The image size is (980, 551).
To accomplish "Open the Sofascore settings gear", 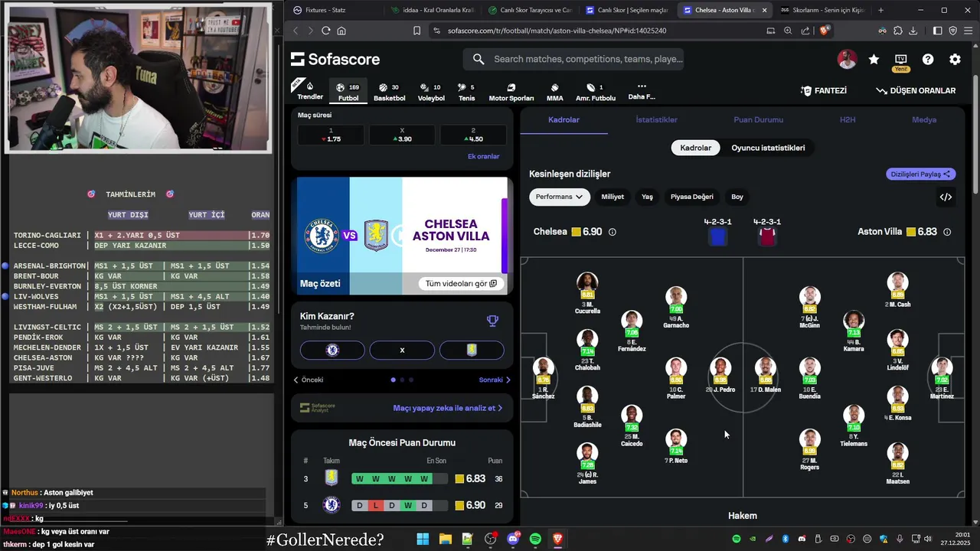I will point(955,59).
